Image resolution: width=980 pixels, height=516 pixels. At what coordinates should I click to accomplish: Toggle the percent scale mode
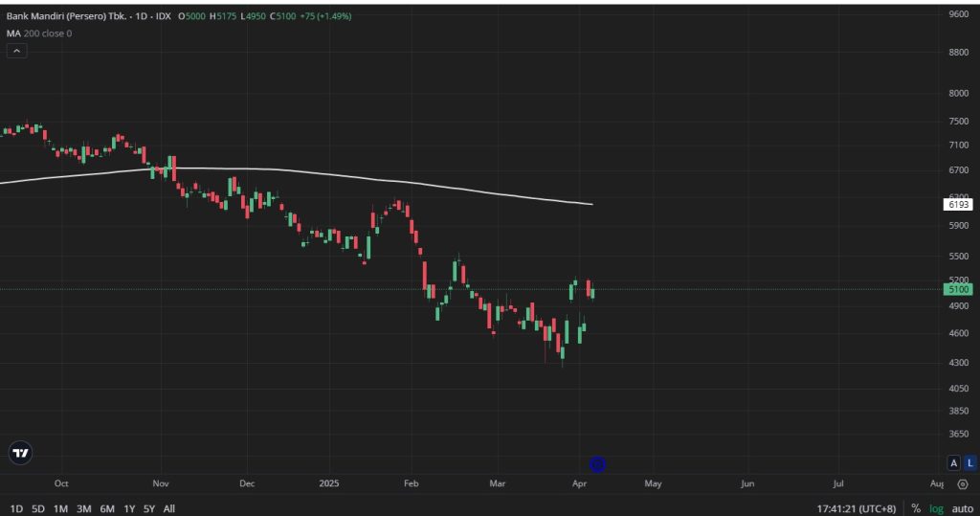pos(916,508)
